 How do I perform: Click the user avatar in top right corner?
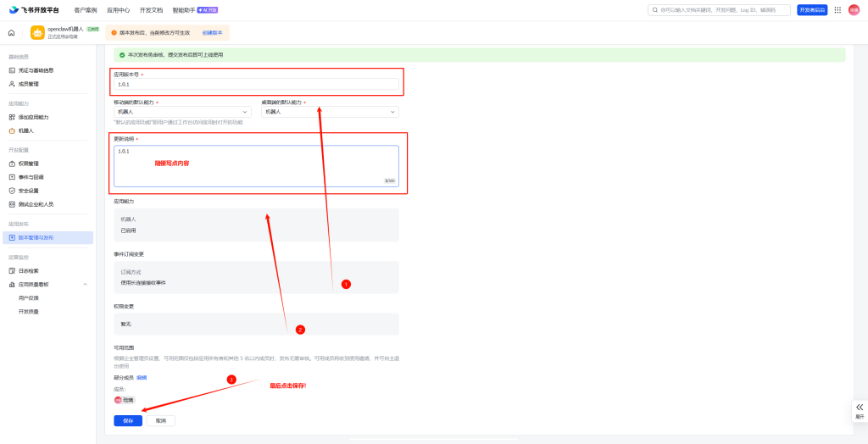854,10
